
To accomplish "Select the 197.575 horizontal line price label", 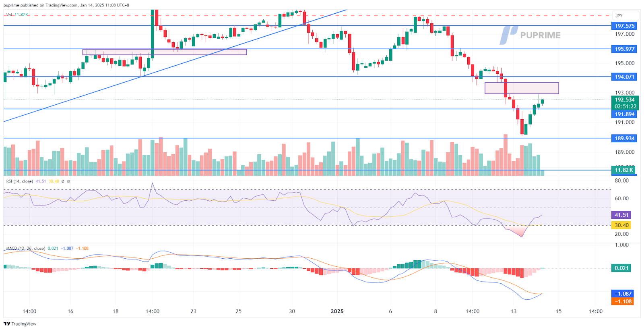I will (625, 26).
